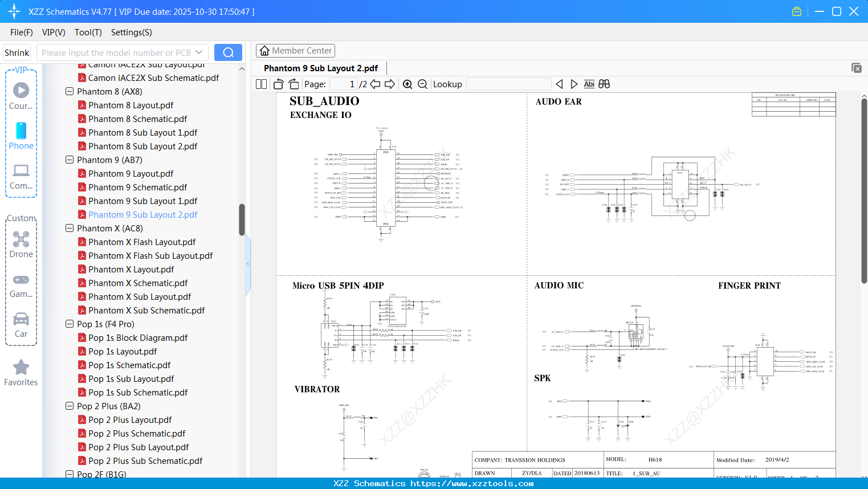Collapse the Pop 1s (F4 Pro) group

pos(69,324)
